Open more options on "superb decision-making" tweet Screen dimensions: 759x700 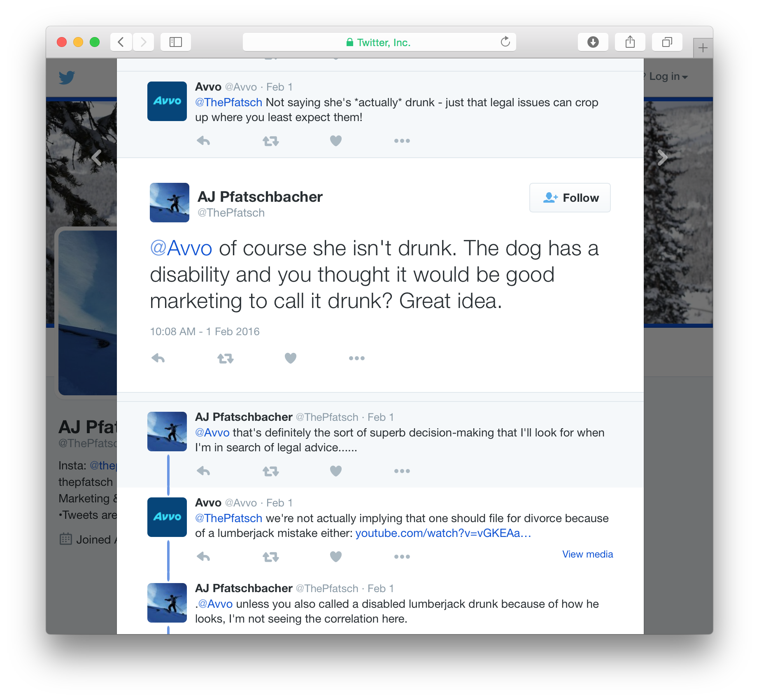402,471
